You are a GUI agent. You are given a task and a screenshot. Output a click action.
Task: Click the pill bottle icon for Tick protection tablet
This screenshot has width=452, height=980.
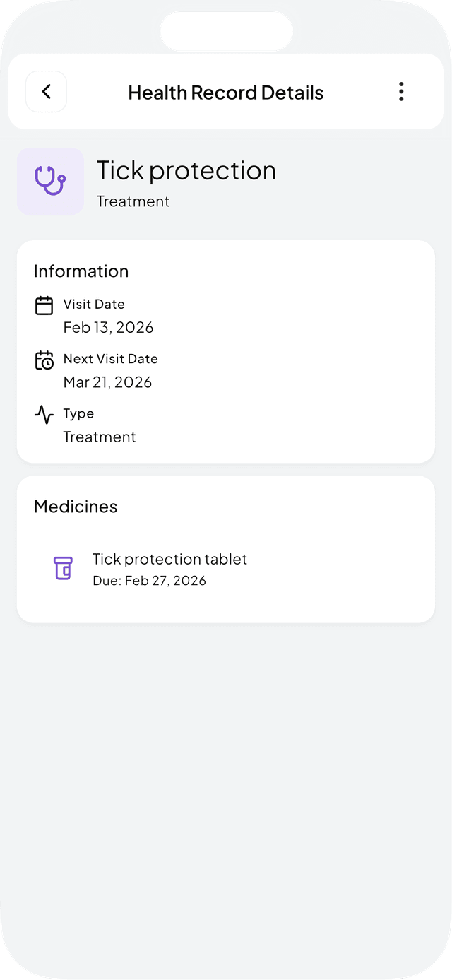[x=63, y=568]
